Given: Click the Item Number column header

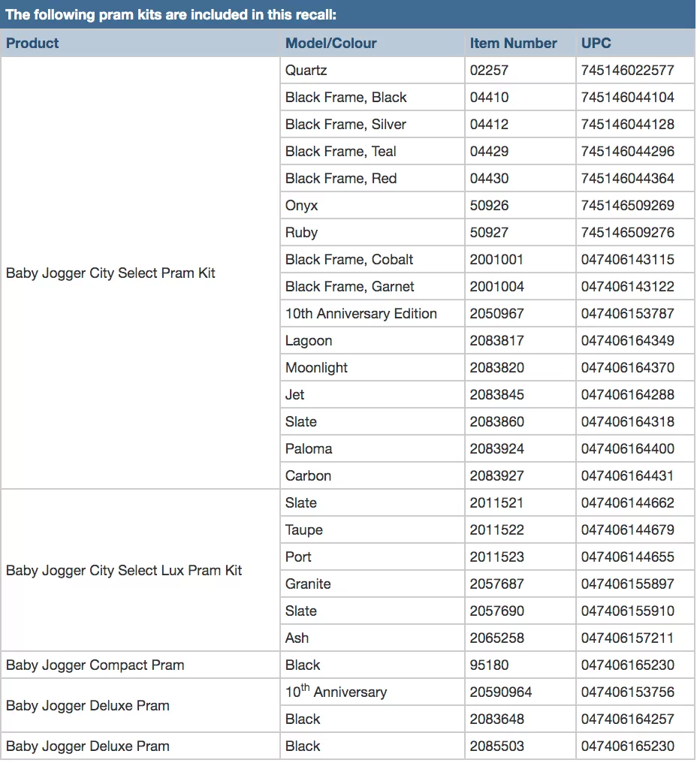Looking at the screenshot, I should pyautogui.click(x=520, y=43).
